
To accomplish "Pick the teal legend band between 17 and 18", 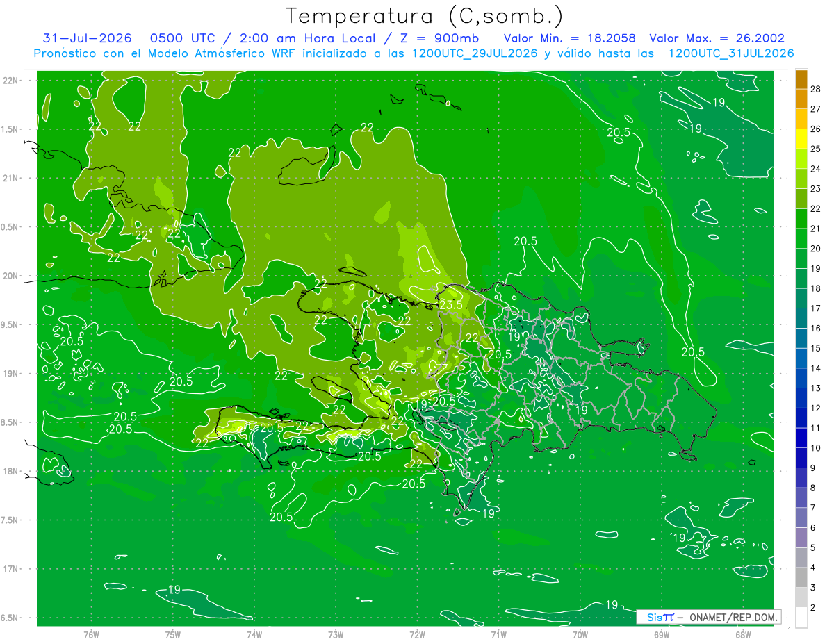I will point(801,298).
